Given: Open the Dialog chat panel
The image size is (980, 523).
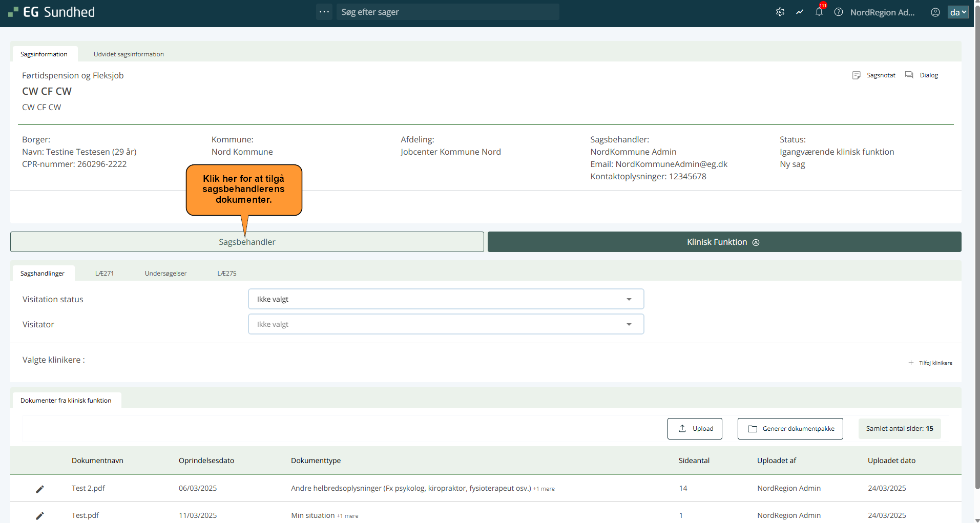Looking at the screenshot, I should point(922,75).
